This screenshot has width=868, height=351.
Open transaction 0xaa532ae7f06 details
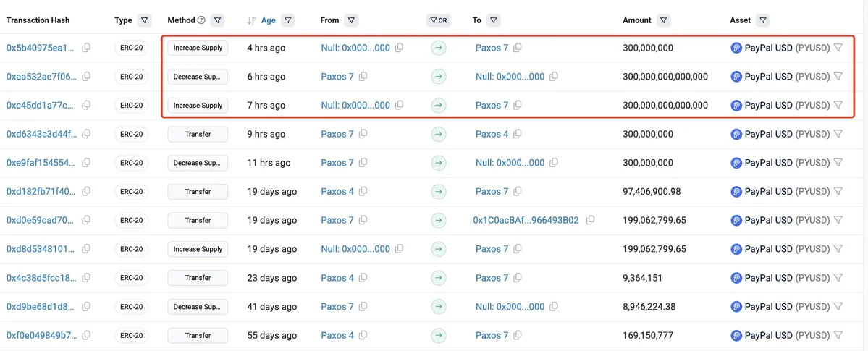(40, 77)
